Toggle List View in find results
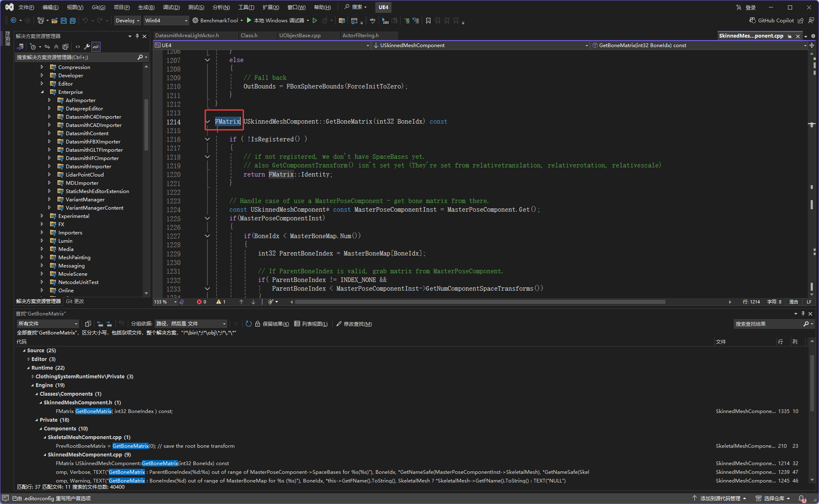The height and width of the screenshot is (504, 819). [x=310, y=324]
